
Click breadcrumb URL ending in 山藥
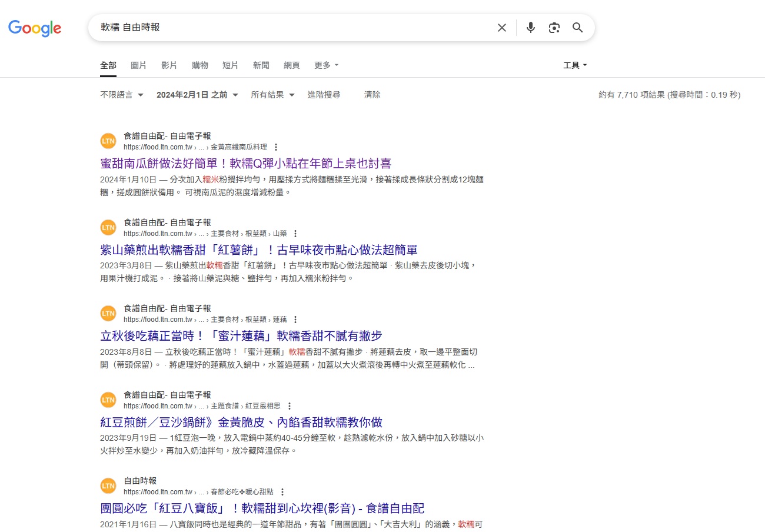(x=205, y=234)
